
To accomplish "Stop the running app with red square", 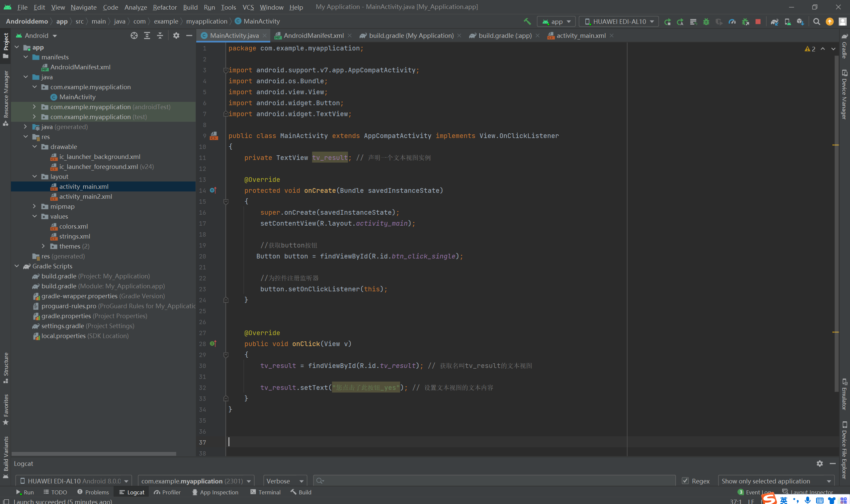I will click(758, 21).
